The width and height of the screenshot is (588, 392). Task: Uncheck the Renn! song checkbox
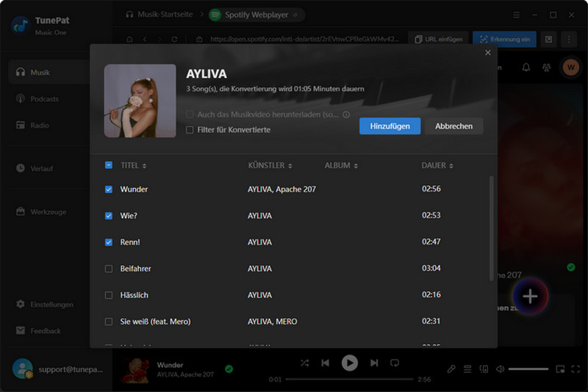(x=109, y=242)
